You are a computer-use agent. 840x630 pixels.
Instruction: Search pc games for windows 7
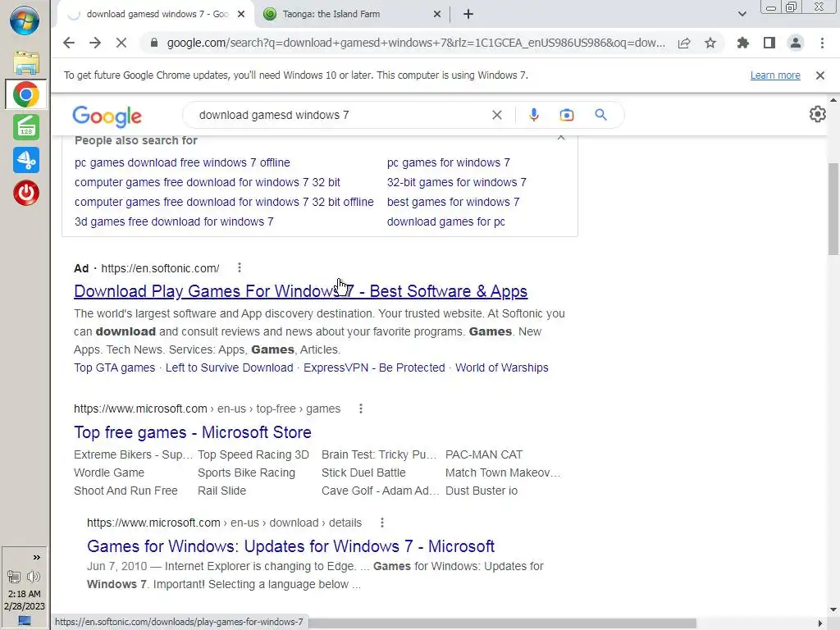pyautogui.click(x=449, y=162)
